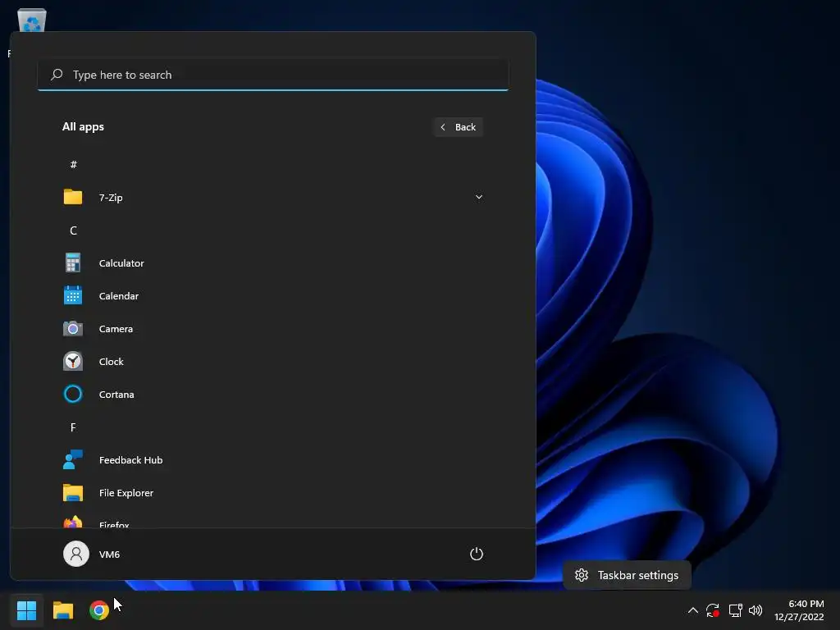The height and width of the screenshot is (630, 840).
Task: Open File Explorer from the taskbar
Action: (x=63, y=610)
